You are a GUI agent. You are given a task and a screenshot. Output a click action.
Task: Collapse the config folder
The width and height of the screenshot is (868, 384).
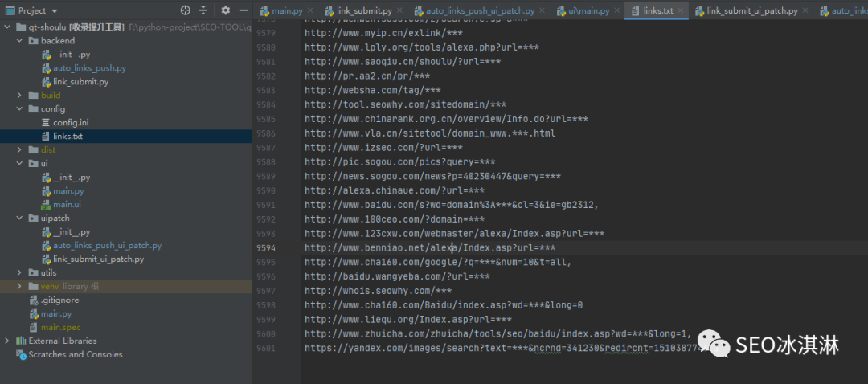click(x=19, y=109)
